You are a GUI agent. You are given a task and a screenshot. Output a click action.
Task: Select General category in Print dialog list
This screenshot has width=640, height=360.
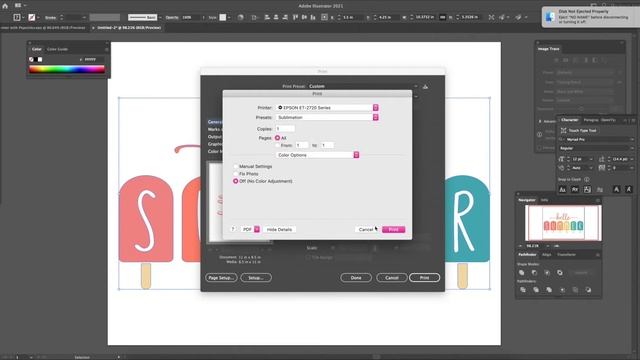tap(215, 122)
